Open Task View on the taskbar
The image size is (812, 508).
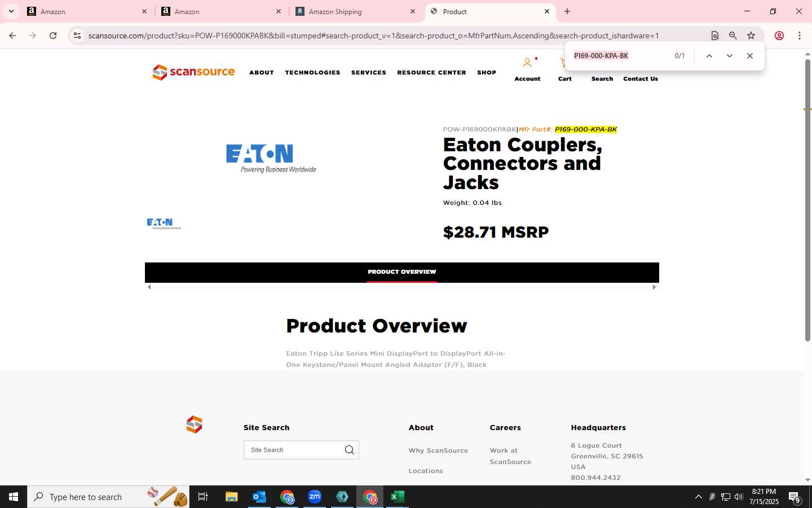point(203,497)
